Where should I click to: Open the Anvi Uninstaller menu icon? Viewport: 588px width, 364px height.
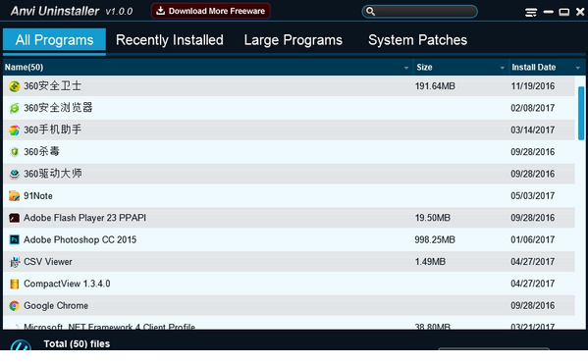(x=531, y=13)
